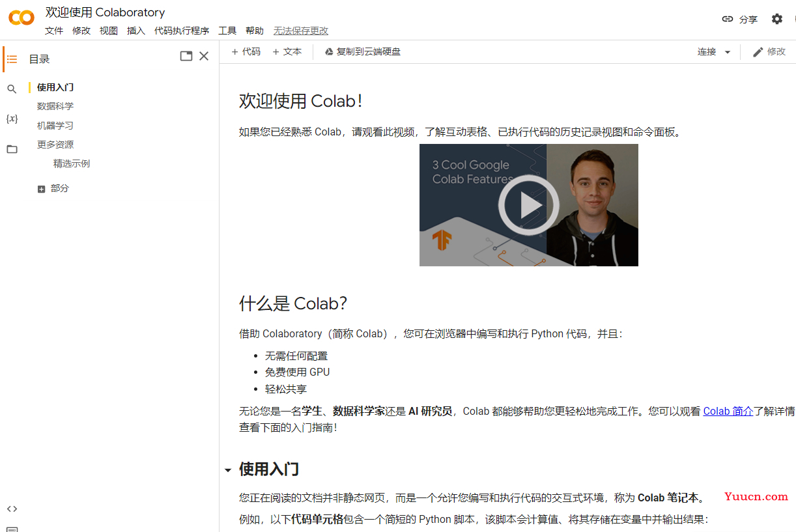Collapse the 使用入门 section triangle
Image resolution: width=796 pixels, height=532 pixels.
227,470
